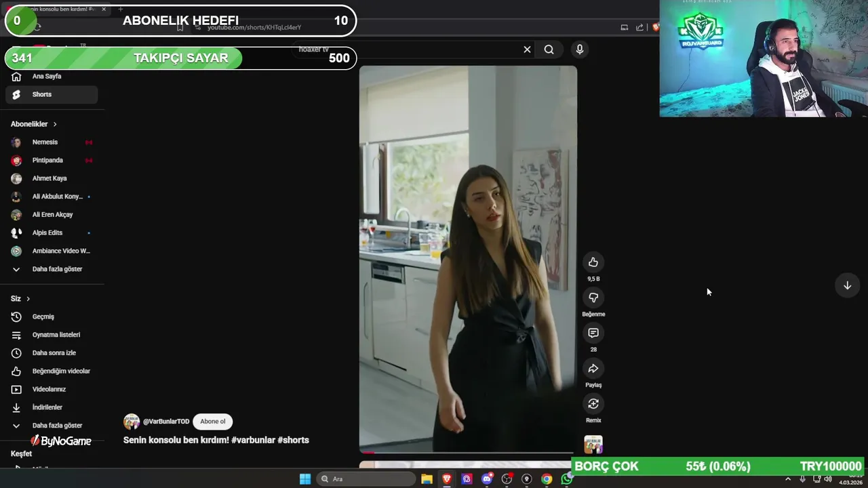Open Daha sonra izle list

point(52,353)
